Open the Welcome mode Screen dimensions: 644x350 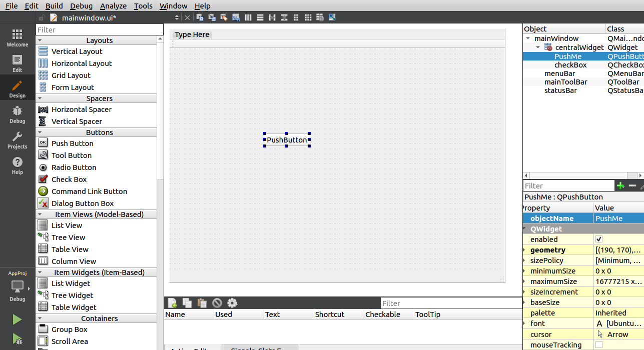[x=17, y=38]
